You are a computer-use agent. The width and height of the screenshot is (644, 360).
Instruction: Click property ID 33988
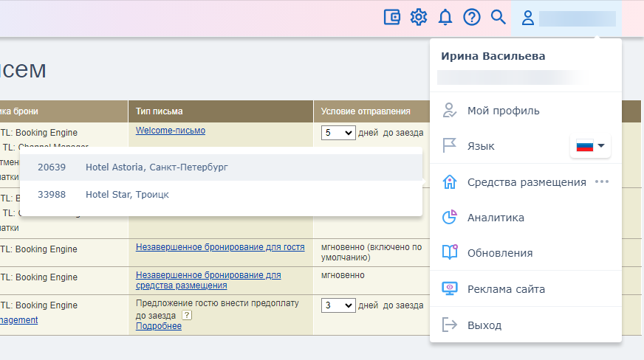52,194
